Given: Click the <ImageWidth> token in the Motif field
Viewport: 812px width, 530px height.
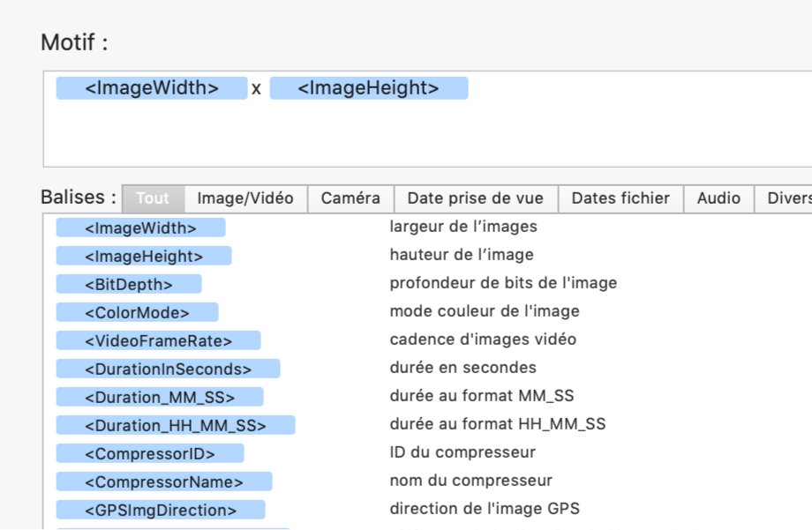Looking at the screenshot, I should click(152, 88).
